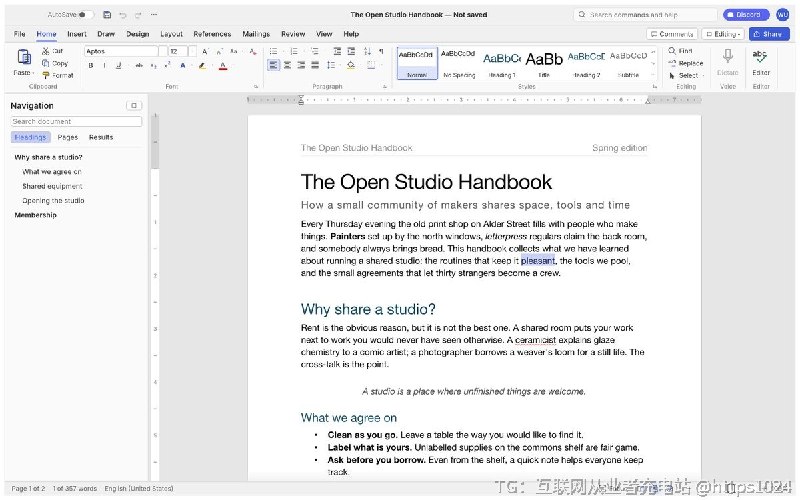Insert a numbered list

click(294, 52)
